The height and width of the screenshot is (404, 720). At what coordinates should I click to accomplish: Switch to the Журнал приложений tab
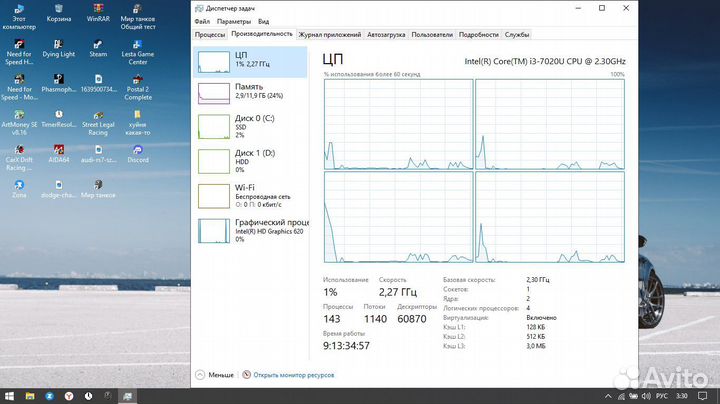click(330, 35)
